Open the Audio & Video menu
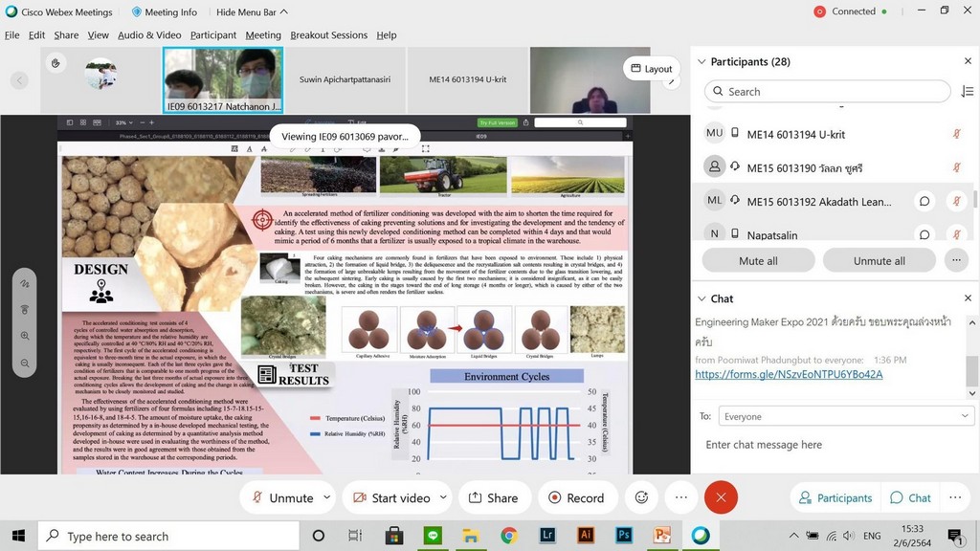The width and height of the screenshot is (980, 551). (149, 35)
